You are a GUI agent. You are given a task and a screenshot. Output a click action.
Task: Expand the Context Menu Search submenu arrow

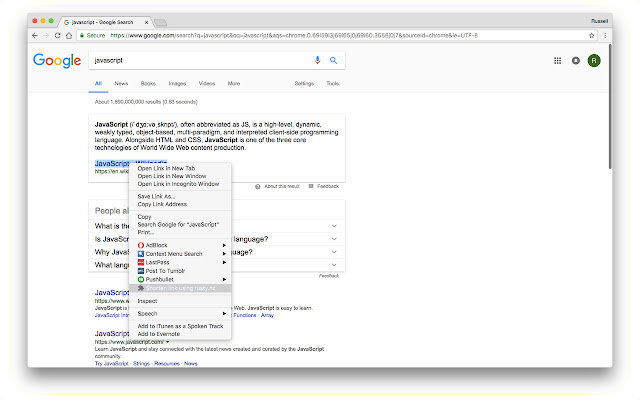tap(224, 254)
